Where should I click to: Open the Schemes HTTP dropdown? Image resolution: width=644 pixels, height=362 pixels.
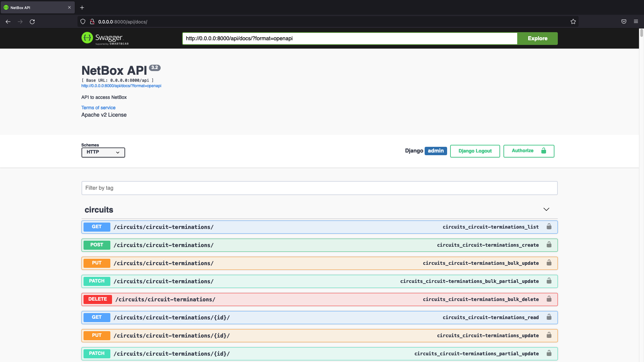[x=103, y=152]
